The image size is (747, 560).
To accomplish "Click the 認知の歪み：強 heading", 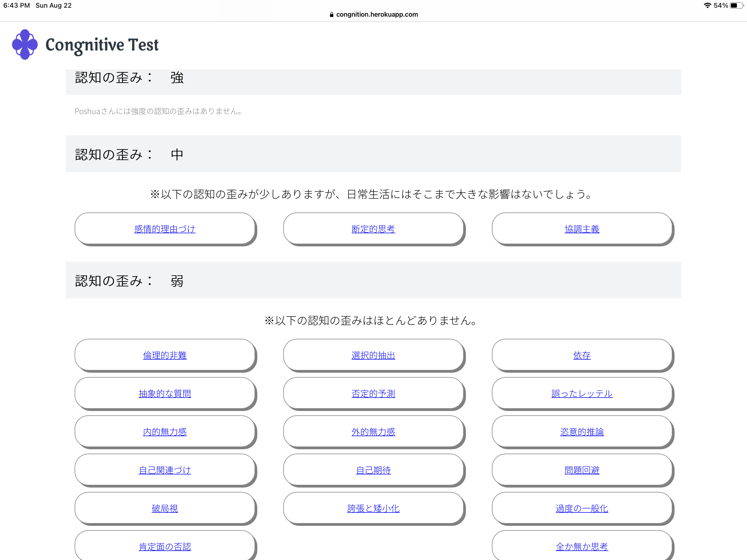I will [x=129, y=78].
